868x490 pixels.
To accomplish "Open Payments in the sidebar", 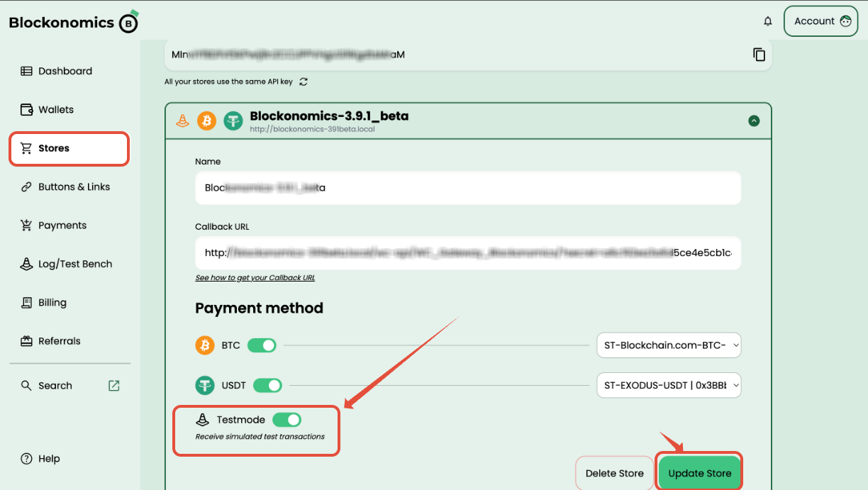I will click(x=53, y=225).
